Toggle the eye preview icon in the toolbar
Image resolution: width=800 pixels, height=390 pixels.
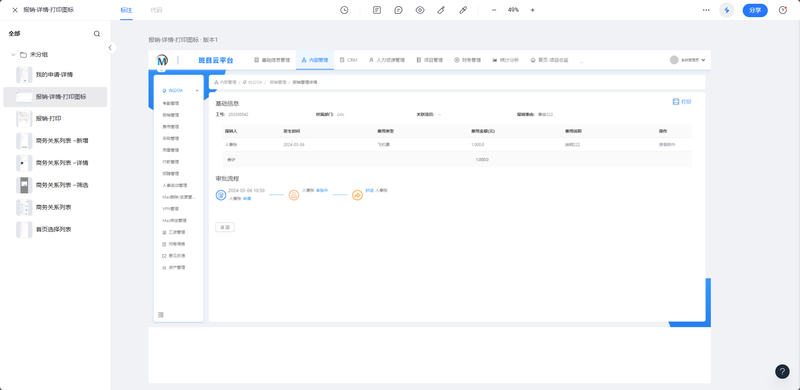point(420,10)
